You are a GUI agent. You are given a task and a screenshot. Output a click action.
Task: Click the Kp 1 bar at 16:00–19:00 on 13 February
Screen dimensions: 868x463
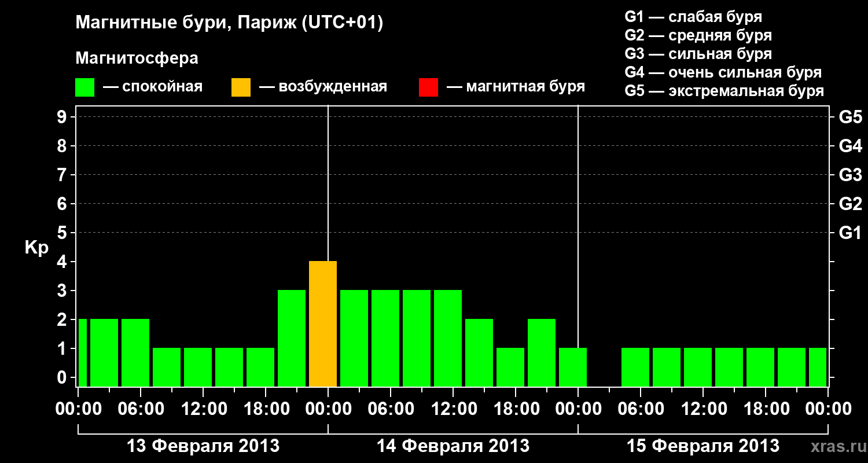[260, 368]
